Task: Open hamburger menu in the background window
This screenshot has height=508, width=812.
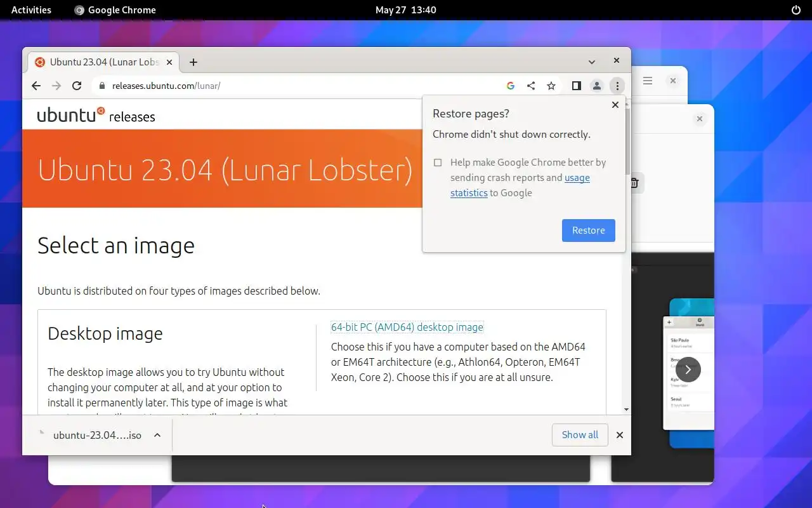Action: coord(648,81)
